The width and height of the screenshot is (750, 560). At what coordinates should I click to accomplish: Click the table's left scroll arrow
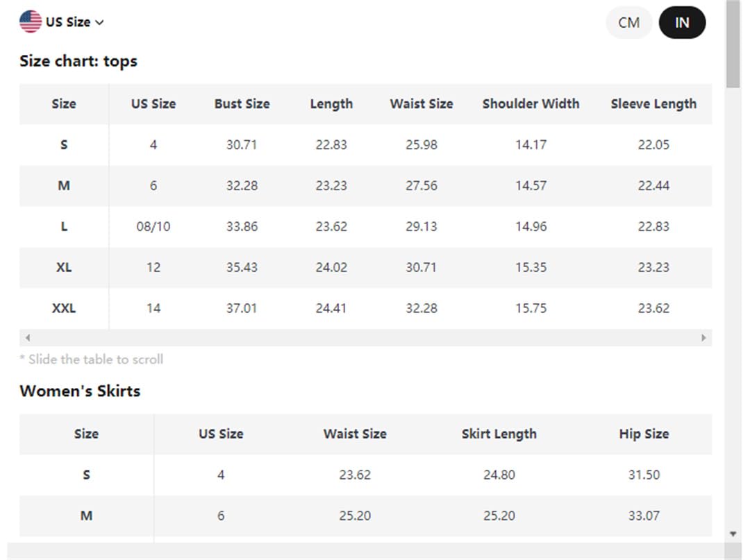click(x=28, y=338)
